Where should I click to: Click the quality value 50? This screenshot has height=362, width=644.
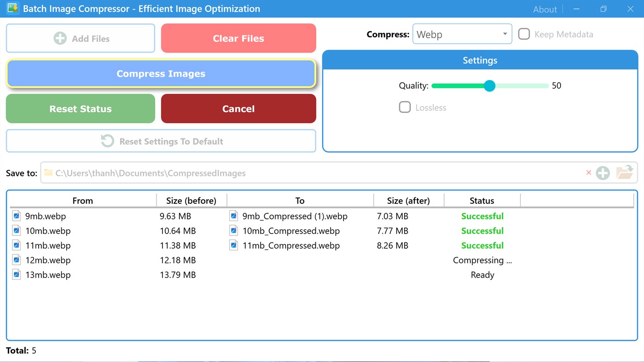click(557, 86)
